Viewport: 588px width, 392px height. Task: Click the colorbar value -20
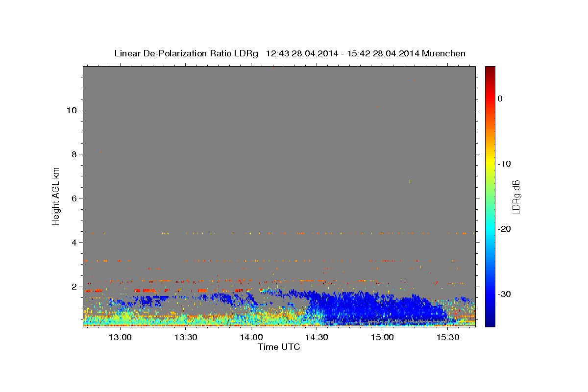(504, 229)
